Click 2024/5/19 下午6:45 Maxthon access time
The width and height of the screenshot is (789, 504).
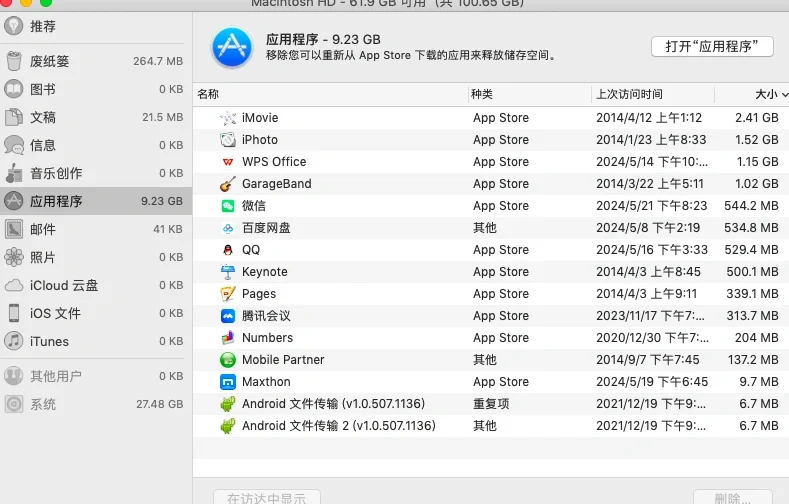click(x=652, y=382)
